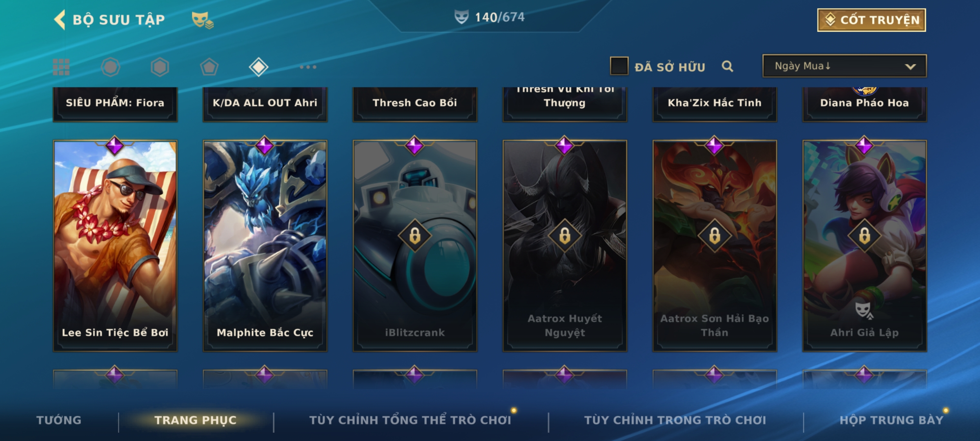
Task: Open search with the magnifier icon
Action: (x=727, y=66)
